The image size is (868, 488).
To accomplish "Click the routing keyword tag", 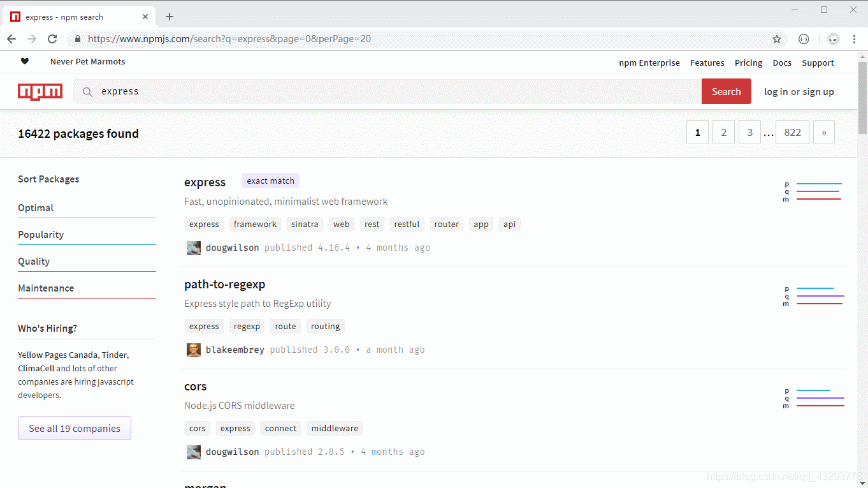I will coord(325,326).
